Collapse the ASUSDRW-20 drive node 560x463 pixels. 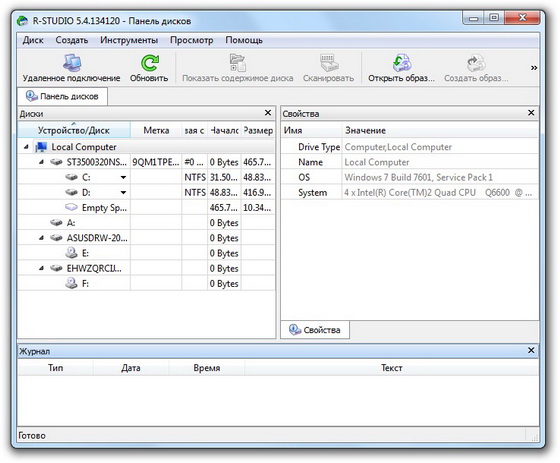click(41, 238)
